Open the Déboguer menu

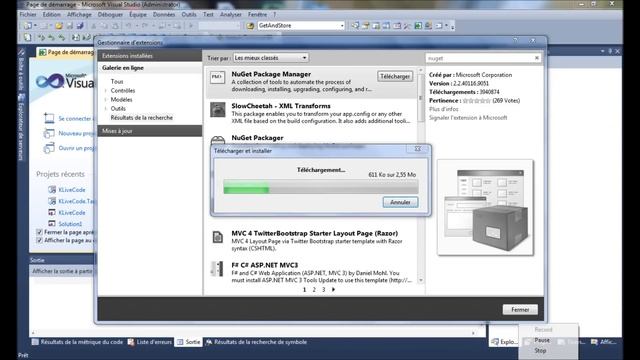pos(110,14)
